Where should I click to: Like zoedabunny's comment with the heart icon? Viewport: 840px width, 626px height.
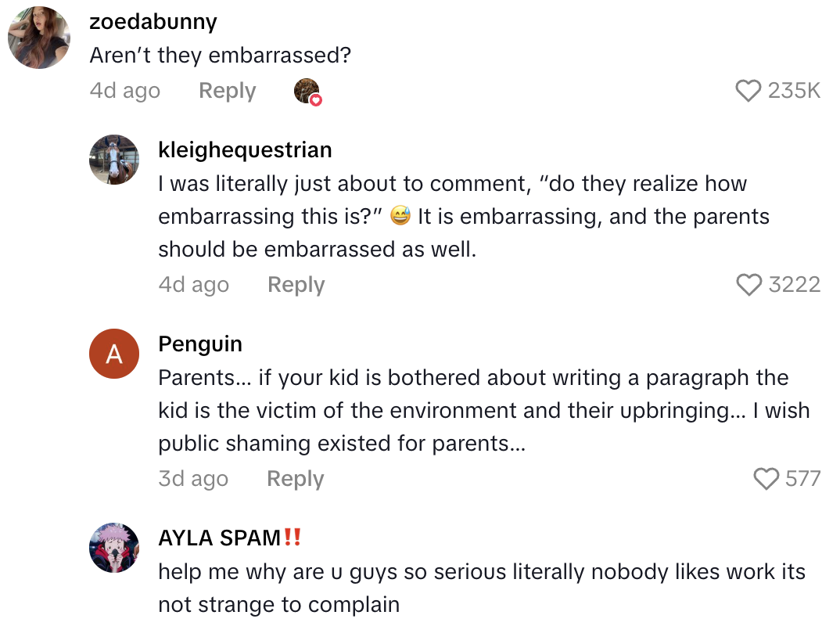[x=749, y=91]
